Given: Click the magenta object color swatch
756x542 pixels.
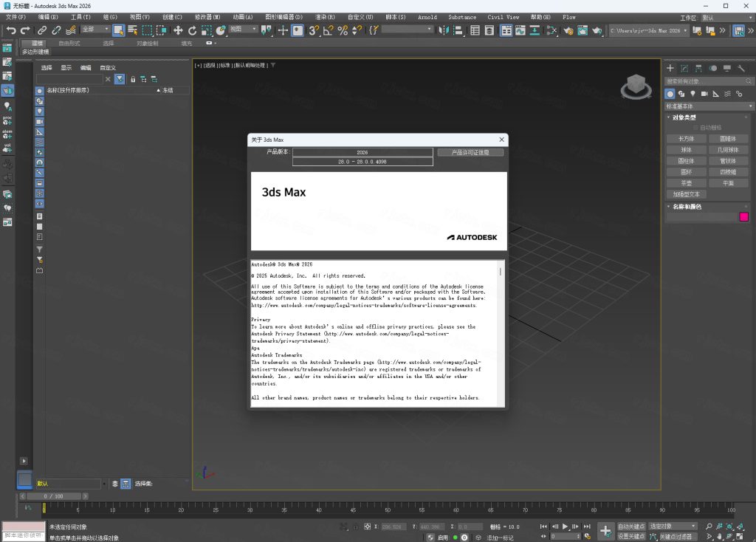Looking at the screenshot, I should [743, 217].
